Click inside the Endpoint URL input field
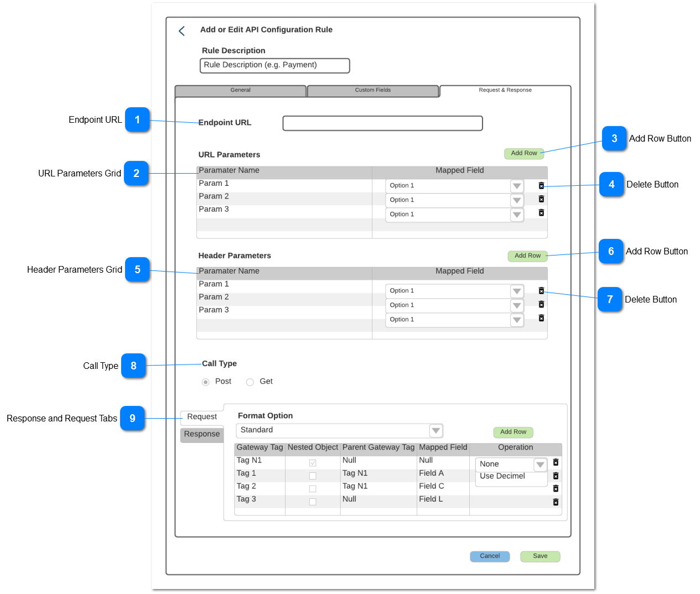Image resolution: width=700 pixels, height=594 pixels. pos(382,123)
